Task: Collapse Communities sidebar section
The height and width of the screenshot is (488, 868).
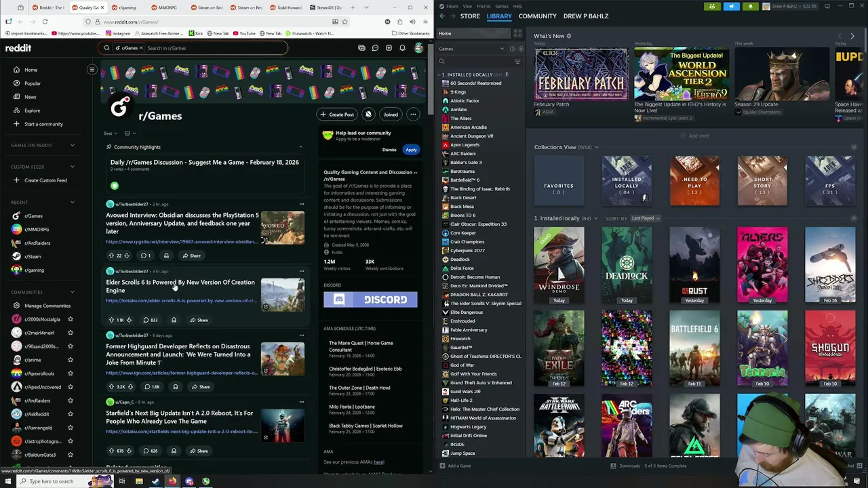Action: (x=73, y=292)
